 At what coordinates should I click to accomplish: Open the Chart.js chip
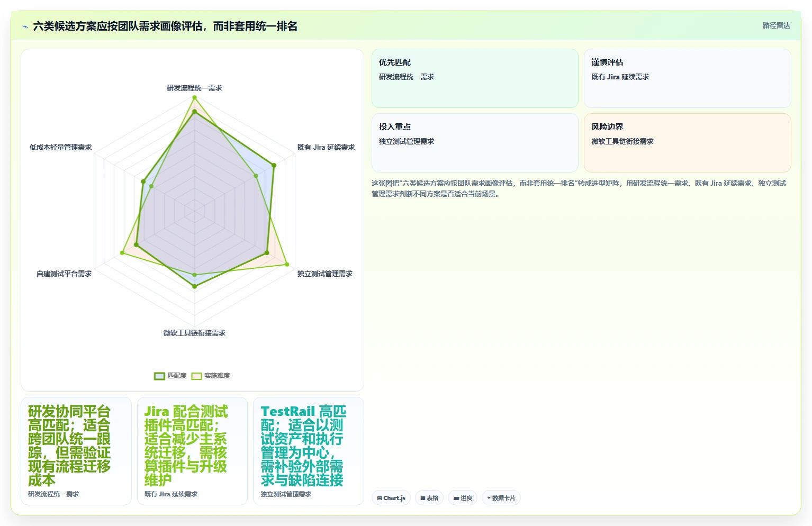[391, 498]
